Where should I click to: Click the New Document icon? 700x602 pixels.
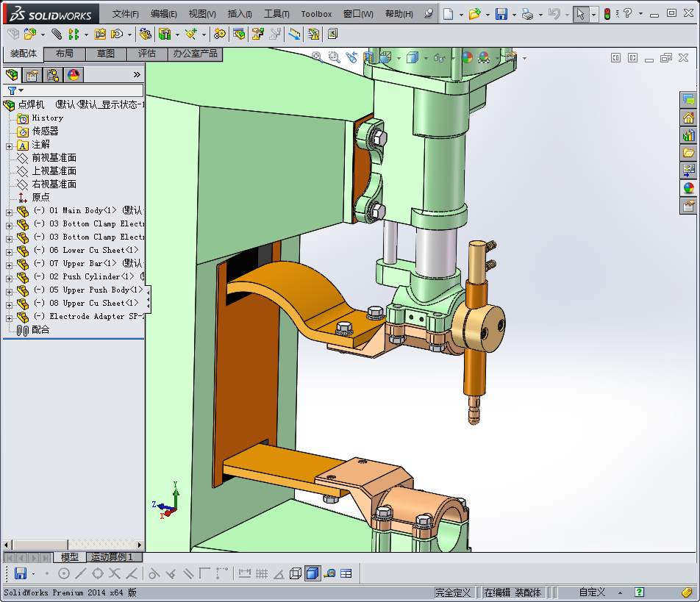448,14
